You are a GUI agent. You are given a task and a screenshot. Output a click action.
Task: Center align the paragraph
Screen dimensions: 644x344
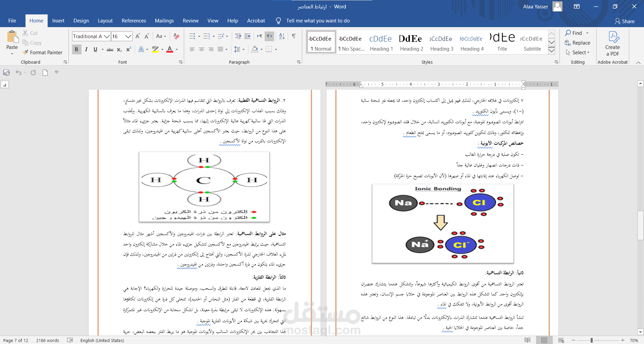[202, 50]
